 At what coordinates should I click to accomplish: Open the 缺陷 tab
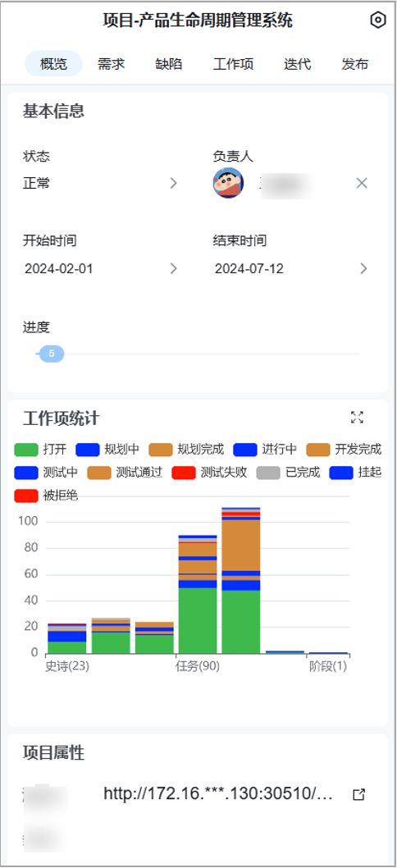pyautogui.click(x=169, y=64)
